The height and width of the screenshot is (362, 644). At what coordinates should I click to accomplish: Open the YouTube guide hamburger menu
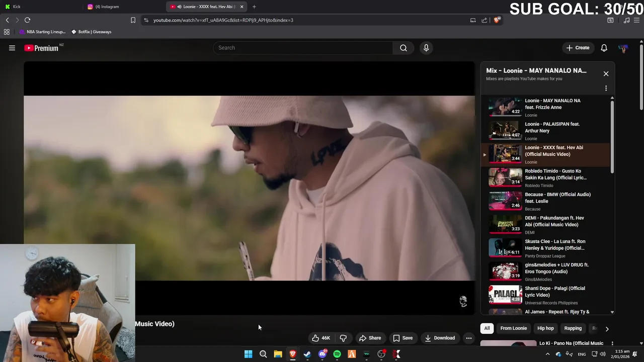coord(12,48)
